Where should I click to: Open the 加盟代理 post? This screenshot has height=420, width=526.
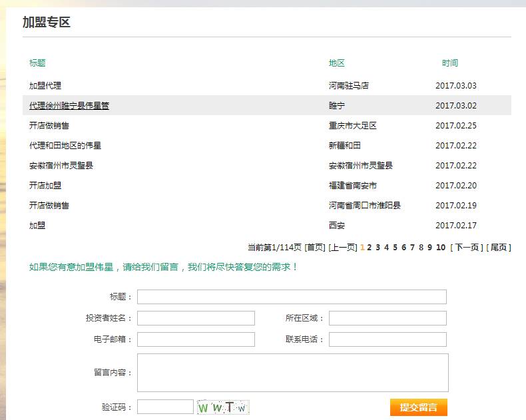pyautogui.click(x=45, y=86)
